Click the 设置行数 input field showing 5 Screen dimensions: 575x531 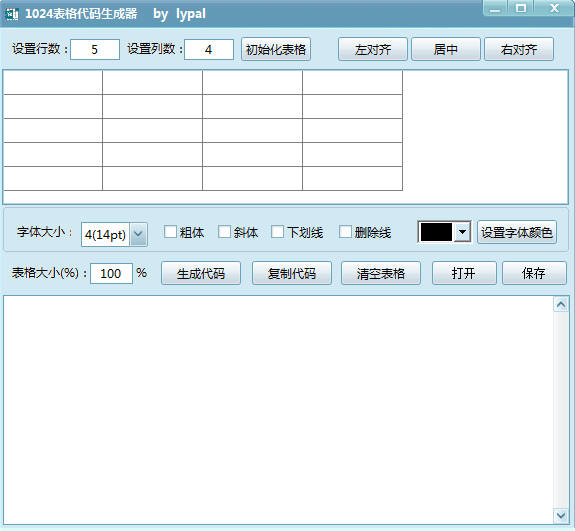point(95,50)
